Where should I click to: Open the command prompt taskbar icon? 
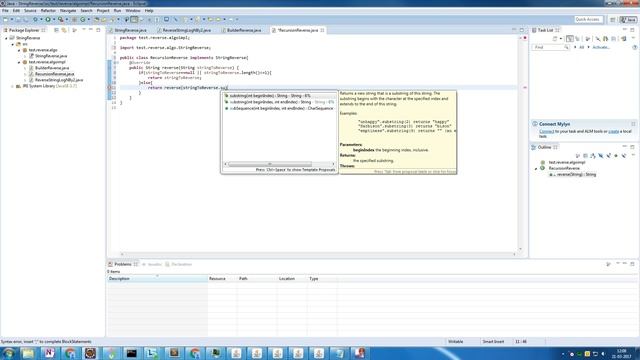[131, 353]
